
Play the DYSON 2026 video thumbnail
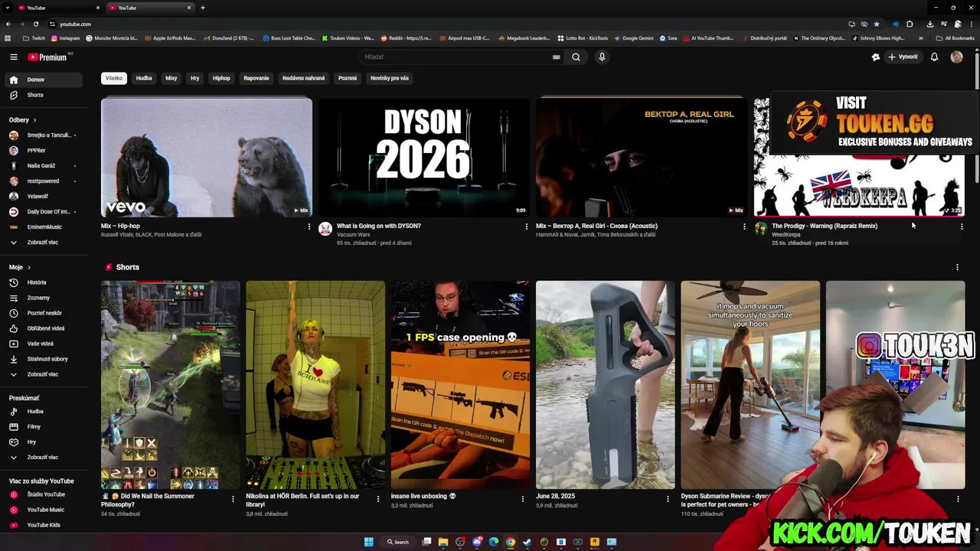(x=423, y=157)
